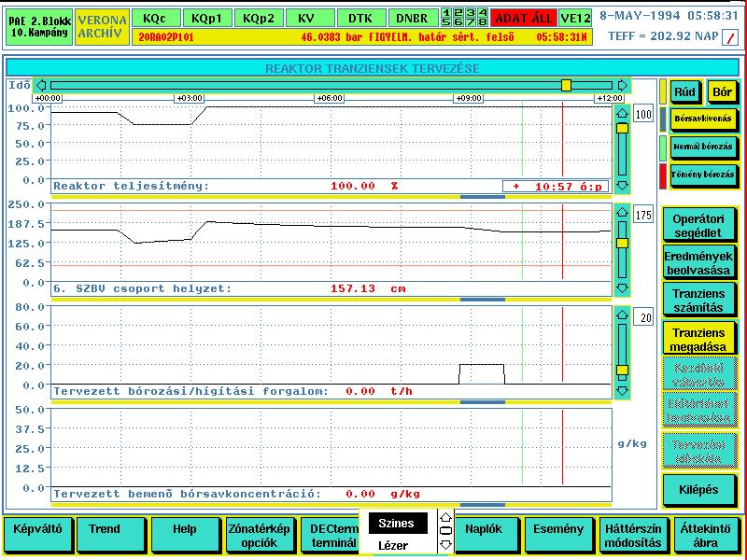747x560 pixels.
Task: Click Eredmények beolvasása button
Action: coord(698,263)
